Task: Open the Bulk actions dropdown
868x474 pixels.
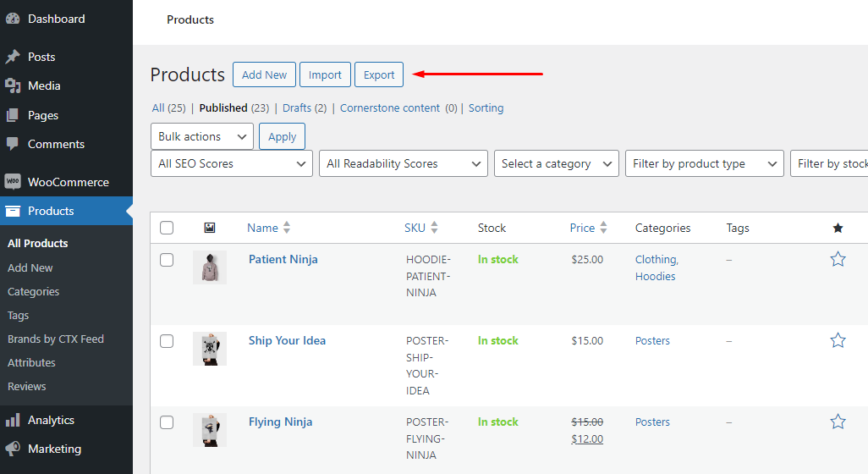Action: pos(201,136)
